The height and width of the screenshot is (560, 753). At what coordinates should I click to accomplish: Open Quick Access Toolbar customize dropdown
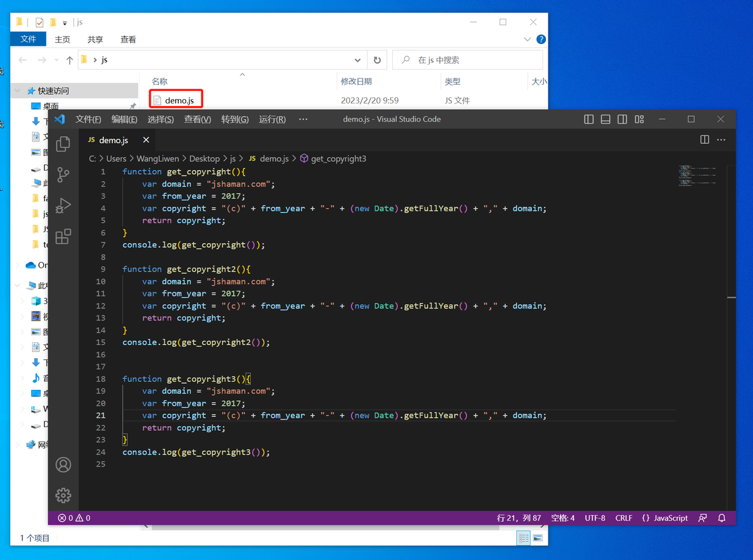tap(65, 23)
